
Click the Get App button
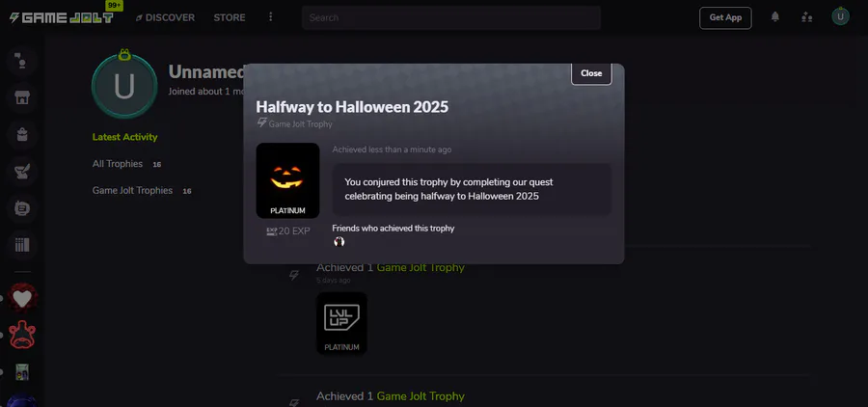click(725, 17)
